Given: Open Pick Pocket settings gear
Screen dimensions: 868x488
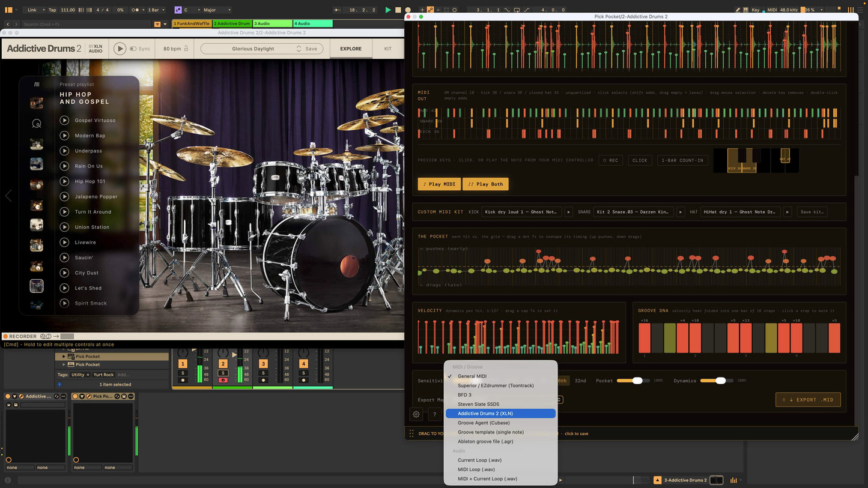Looking at the screenshot, I should 416,414.
